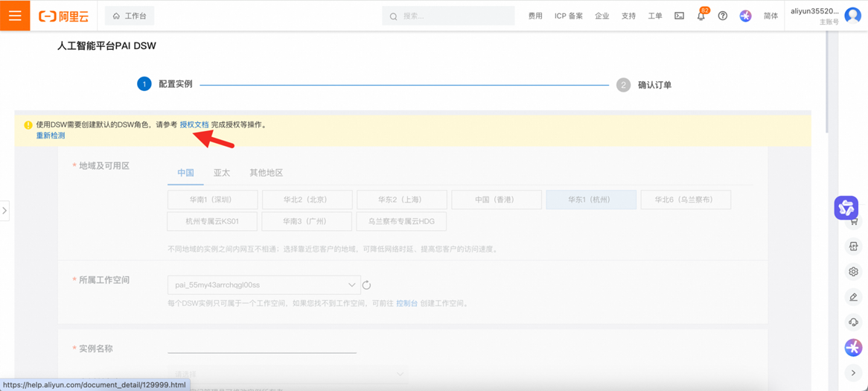Screen dimensions: 868x391
Task: Open the Cloud Shell terminal icon
Action: 679,16
